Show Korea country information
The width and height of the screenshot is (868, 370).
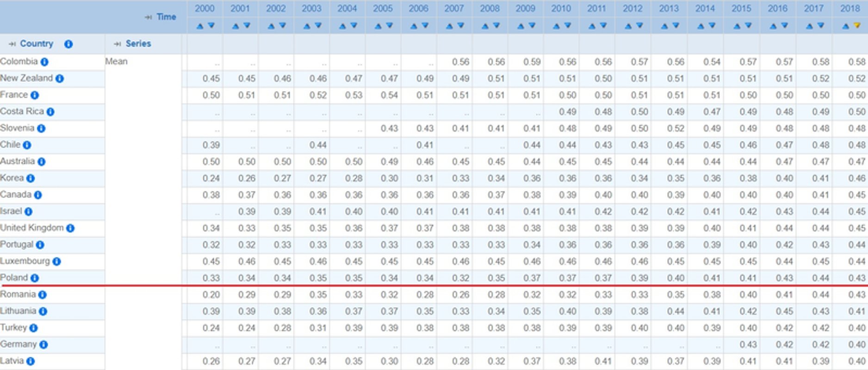coord(31,179)
